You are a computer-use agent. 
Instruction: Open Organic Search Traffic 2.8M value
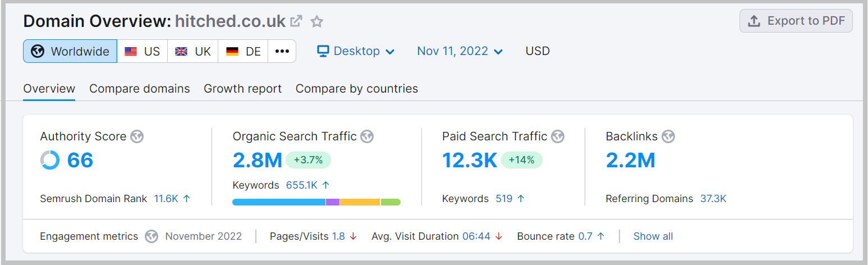tap(258, 161)
